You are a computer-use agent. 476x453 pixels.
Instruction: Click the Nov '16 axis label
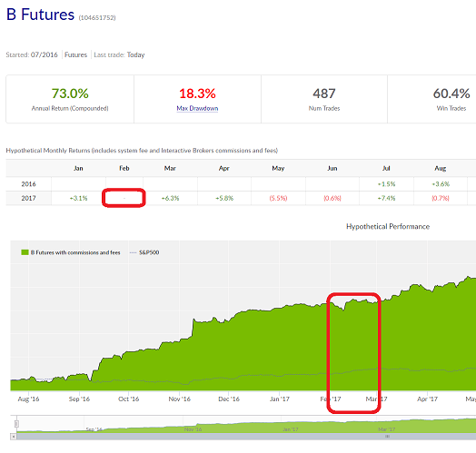click(180, 399)
